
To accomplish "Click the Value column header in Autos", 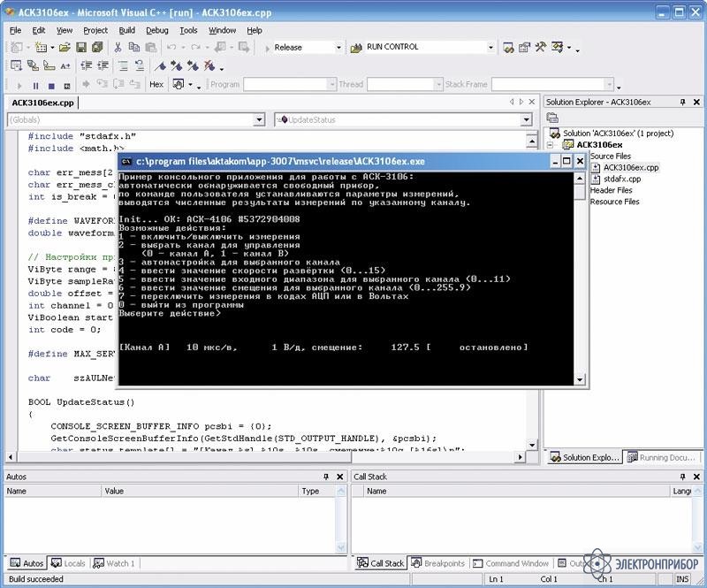I will 200,491.
